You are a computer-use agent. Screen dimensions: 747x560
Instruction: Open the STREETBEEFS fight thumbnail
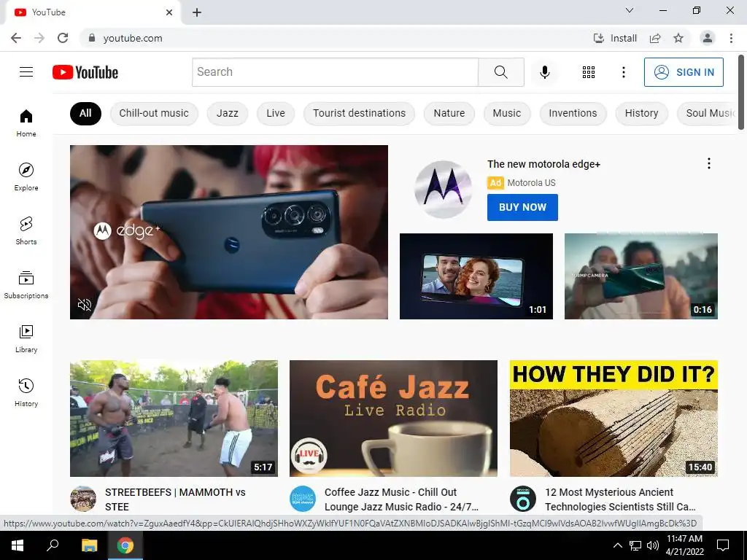coord(174,418)
